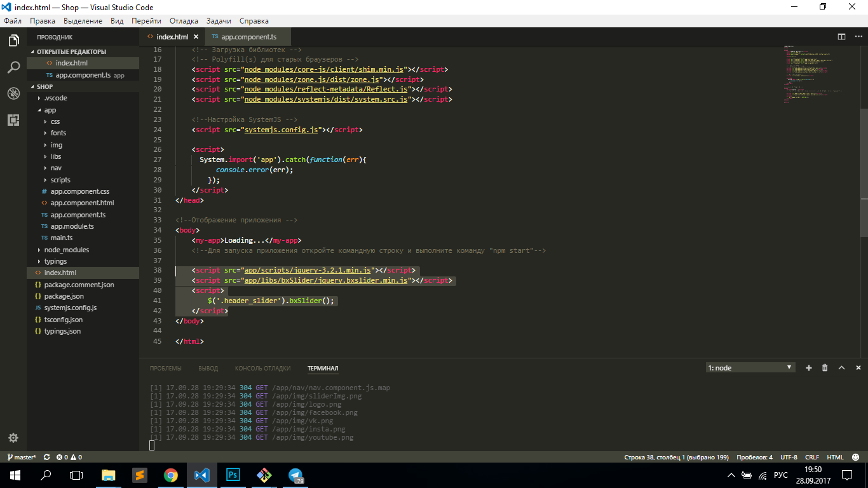Screen dimensions: 868x488
Task: Switch keyboard language РУС in tray
Action: 781,475
